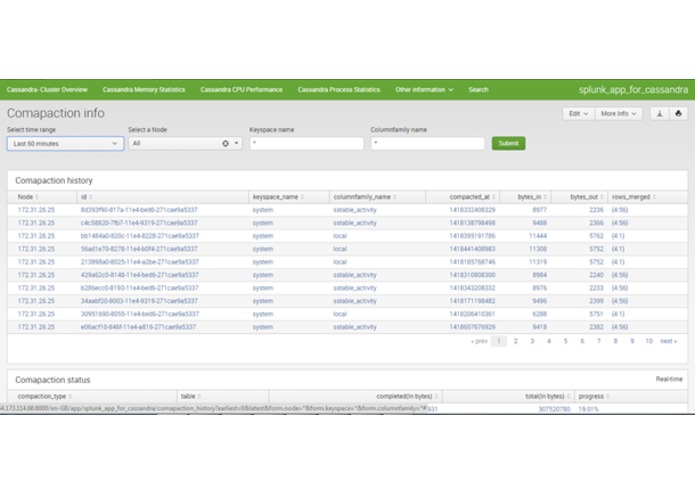The width and height of the screenshot is (695, 494).
Task: Click progress value 19.01%
Action: coord(588,409)
